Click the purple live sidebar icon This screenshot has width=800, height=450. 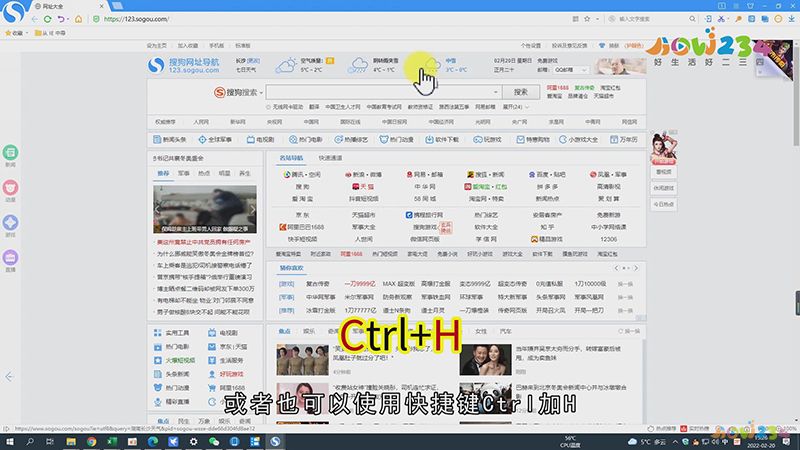pos(10,258)
